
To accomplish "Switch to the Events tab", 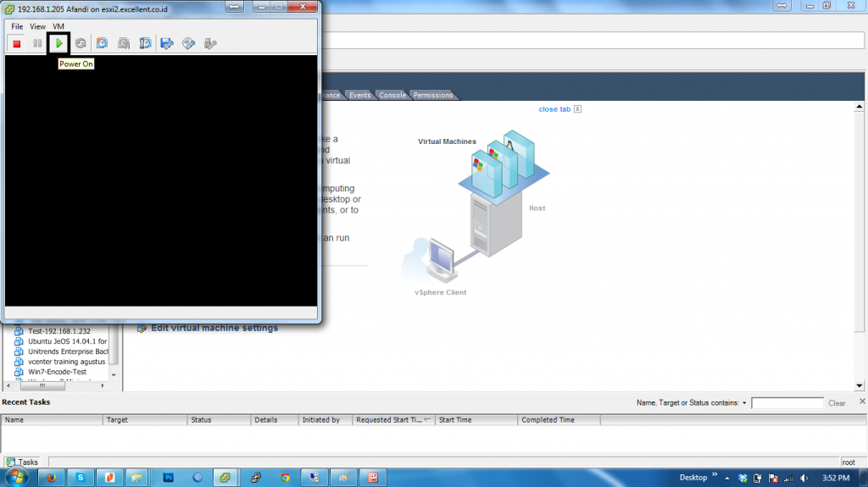I will [x=359, y=95].
